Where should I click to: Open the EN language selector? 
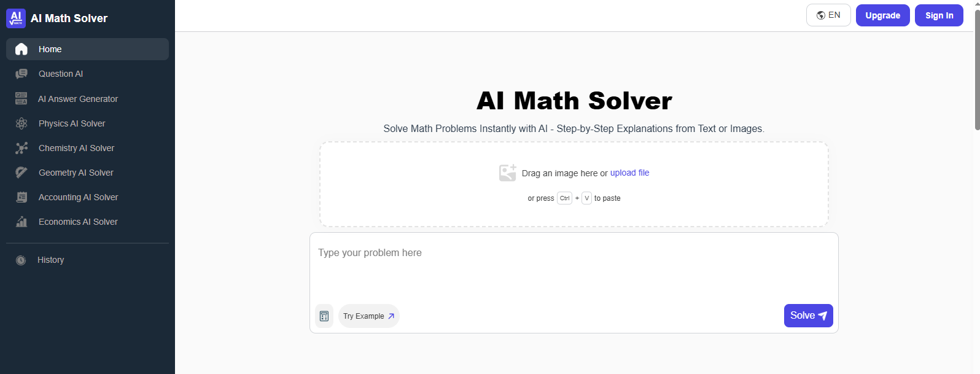828,15
